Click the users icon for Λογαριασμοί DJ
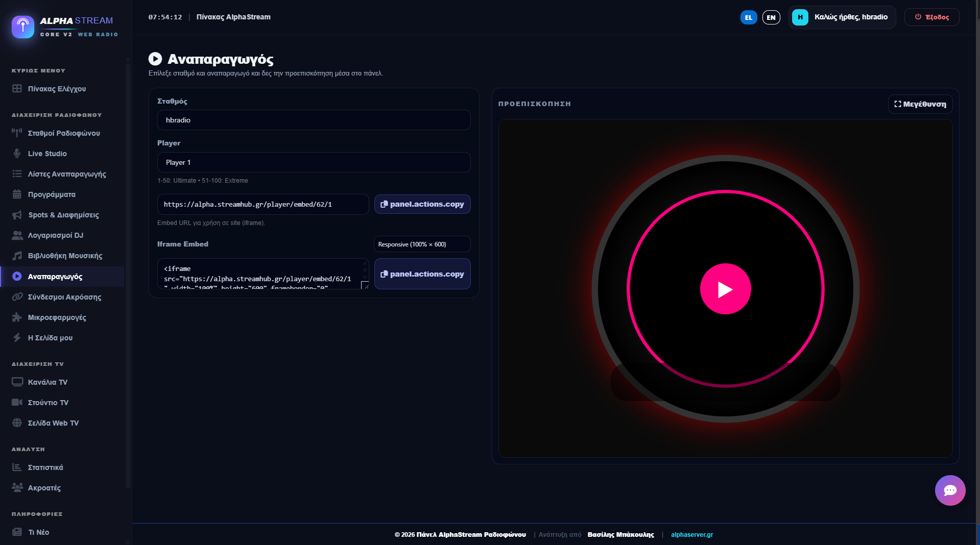Viewport: 980px width, 545px height. 17,235
